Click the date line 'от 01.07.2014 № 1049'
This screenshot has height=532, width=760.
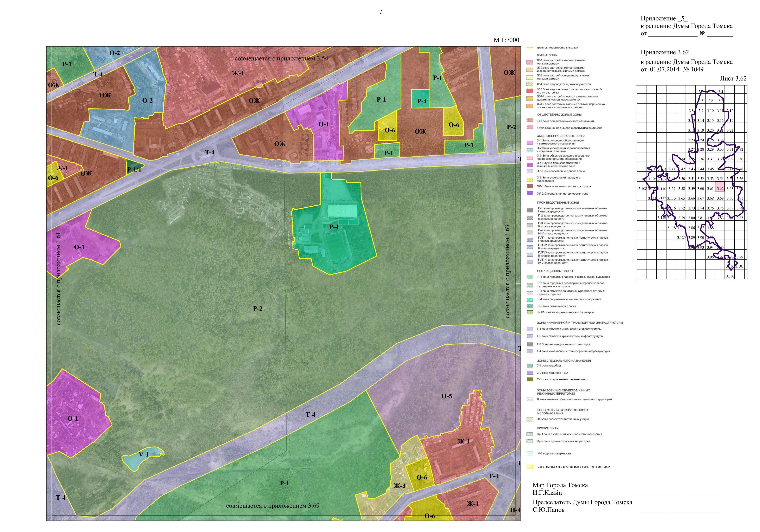[672, 70]
